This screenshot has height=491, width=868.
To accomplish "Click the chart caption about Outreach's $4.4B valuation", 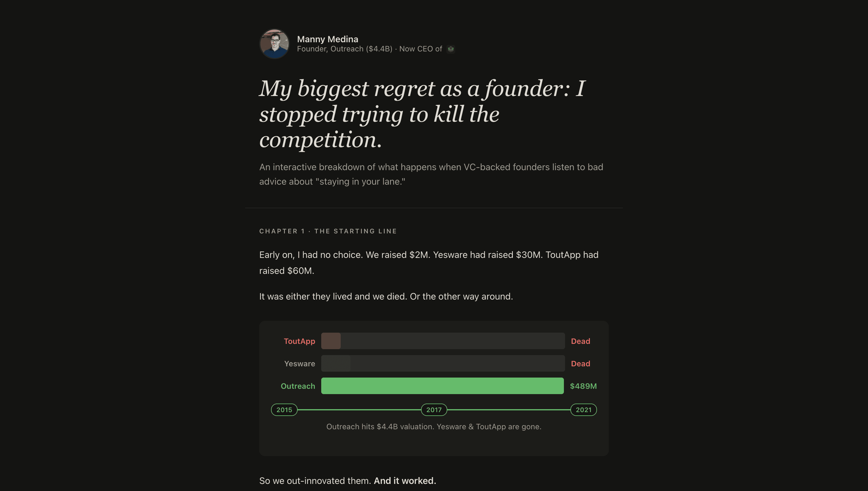I will tap(434, 427).
